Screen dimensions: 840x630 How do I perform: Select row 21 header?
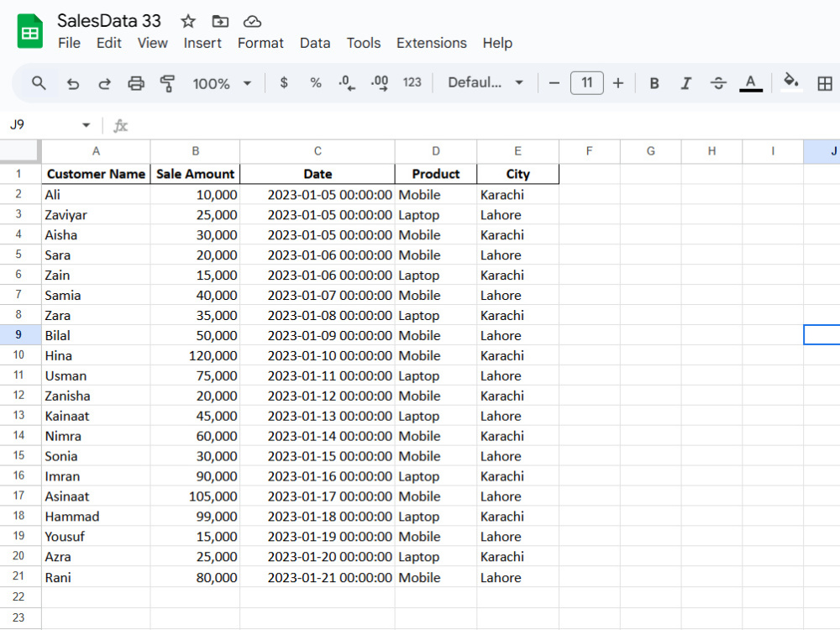tap(18, 576)
